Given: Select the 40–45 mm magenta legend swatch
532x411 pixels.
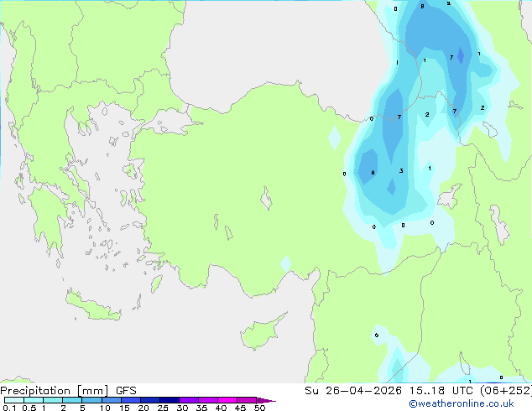Looking at the screenshot, I should [x=227, y=400].
